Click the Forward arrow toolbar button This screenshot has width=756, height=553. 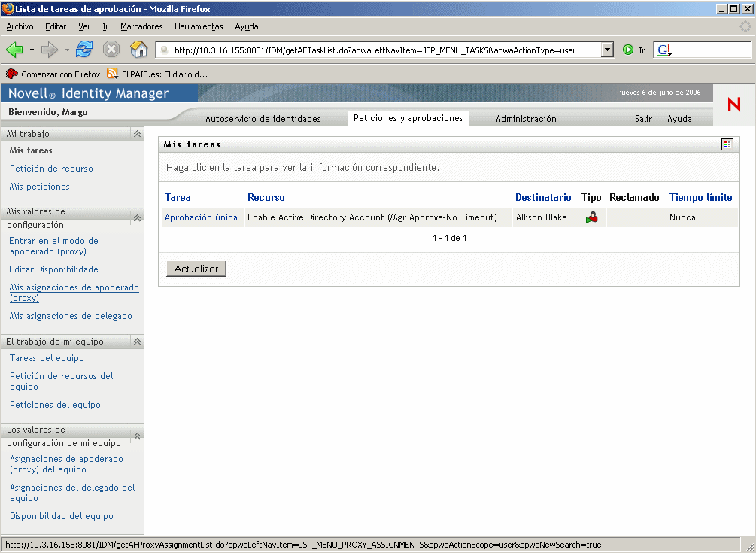49,50
